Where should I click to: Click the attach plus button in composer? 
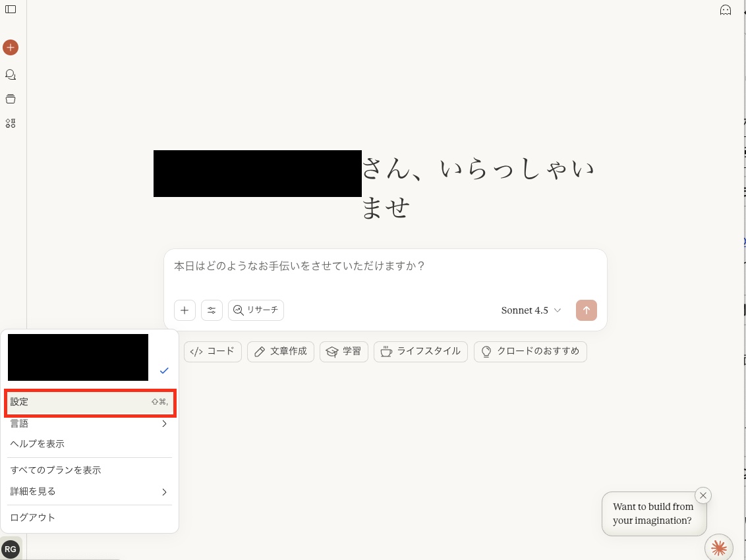click(x=185, y=310)
